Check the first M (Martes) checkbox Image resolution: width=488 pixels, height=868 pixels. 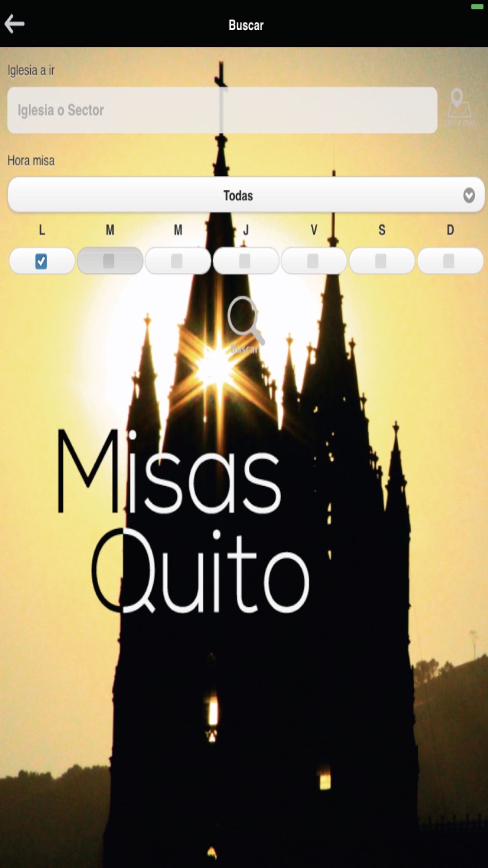click(x=110, y=261)
